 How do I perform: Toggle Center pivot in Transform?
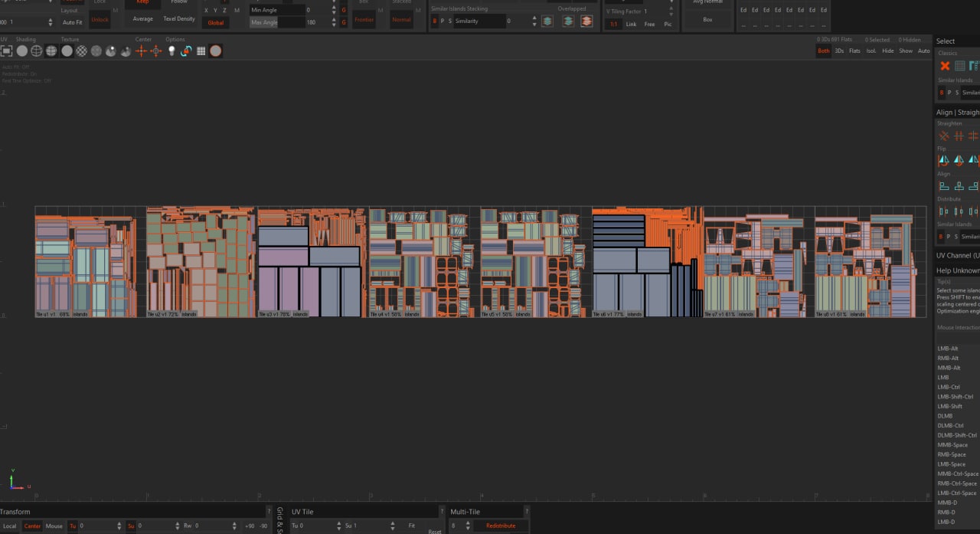pyautogui.click(x=32, y=526)
